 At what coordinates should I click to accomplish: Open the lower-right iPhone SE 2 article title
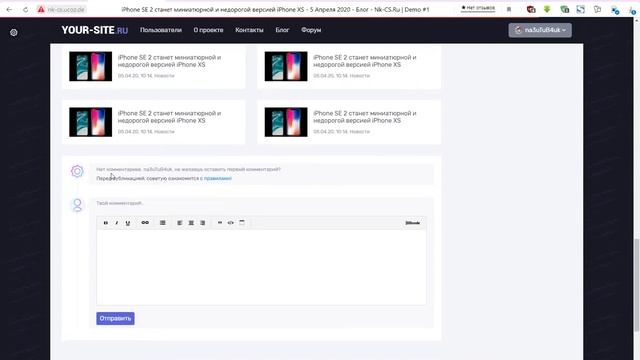[365, 117]
